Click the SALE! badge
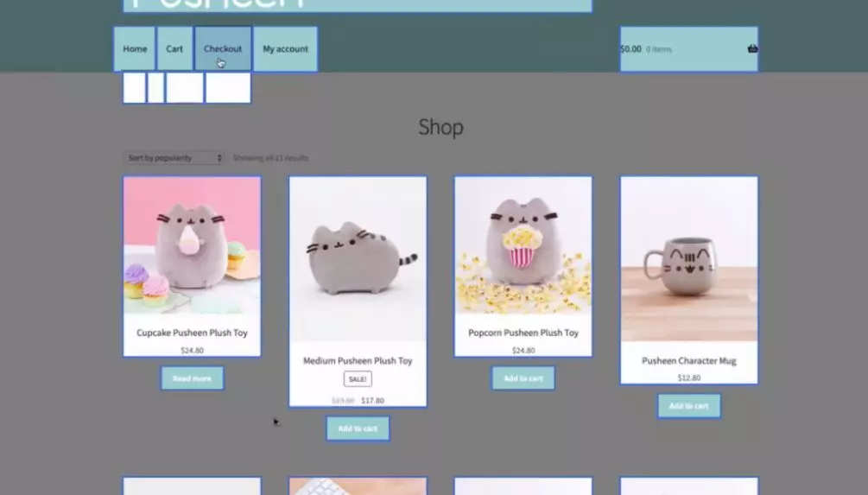The width and height of the screenshot is (868, 495). point(358,379)
